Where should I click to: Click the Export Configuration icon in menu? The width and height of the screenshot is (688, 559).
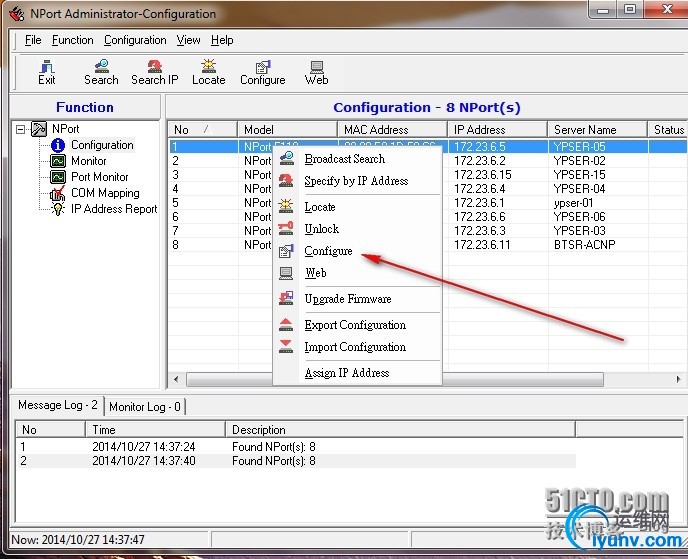(286, 325)
